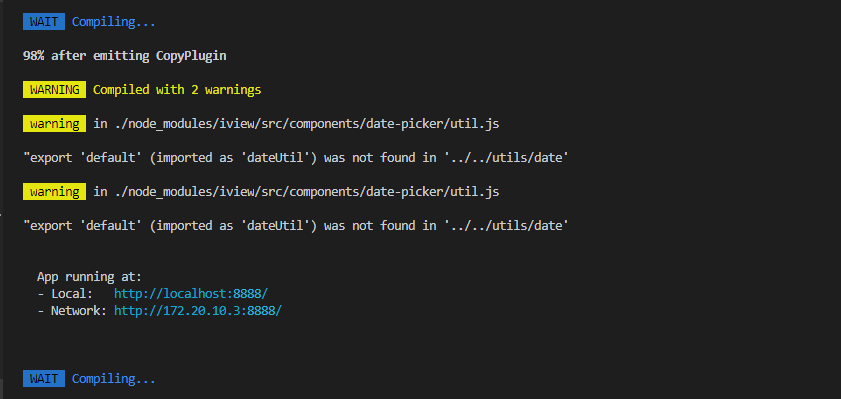Viewport: 841px width, 399px height.
Task: Click the bottom "Compiling..." status text
Action: (114, 379)
